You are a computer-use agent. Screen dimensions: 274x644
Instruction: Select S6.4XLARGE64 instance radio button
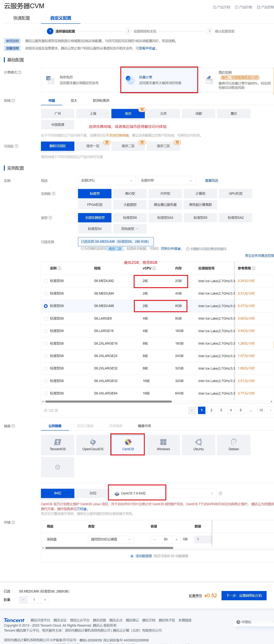click(46, 394)
